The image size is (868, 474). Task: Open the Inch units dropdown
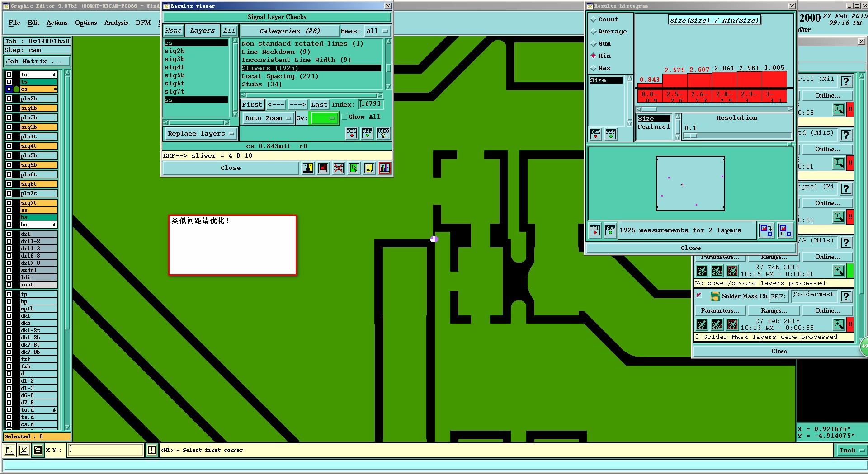click(851, 450)
